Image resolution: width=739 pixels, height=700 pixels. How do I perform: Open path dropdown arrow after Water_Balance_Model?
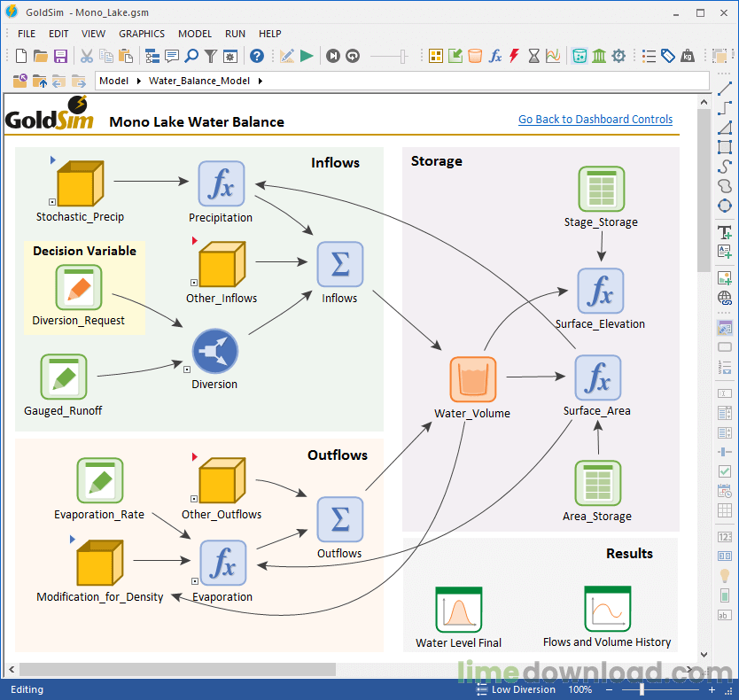tap(260, 81)
